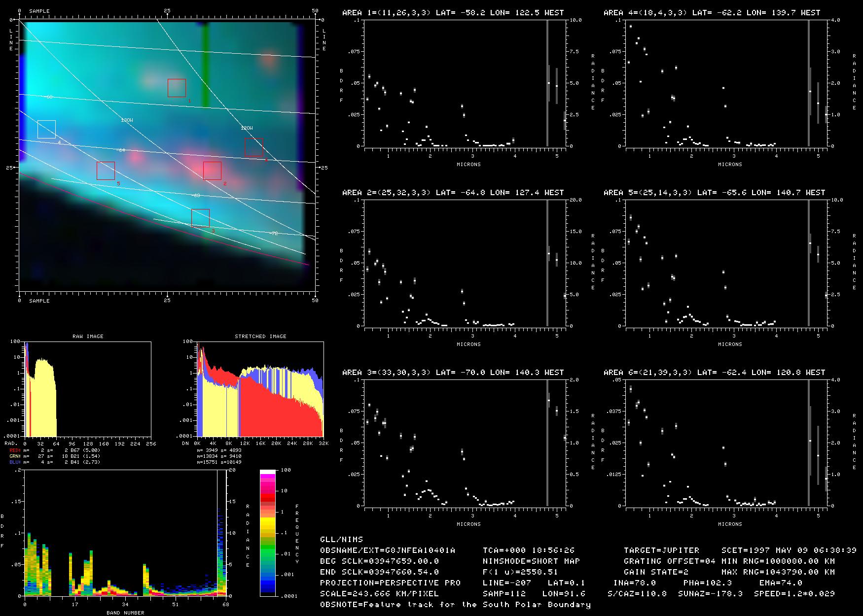
Task: Click the BAND NUMBER axis label
Action: [125, 613]
